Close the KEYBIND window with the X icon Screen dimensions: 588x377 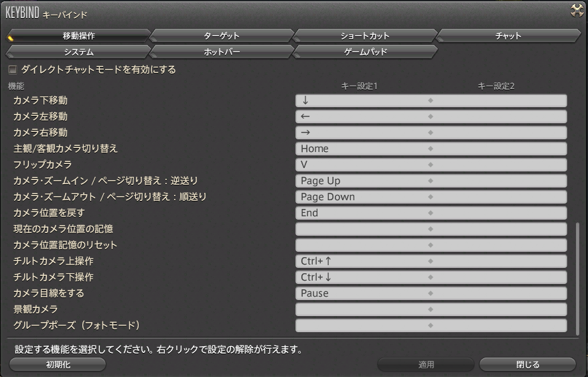pyautogui.click(x=577, y=10)
